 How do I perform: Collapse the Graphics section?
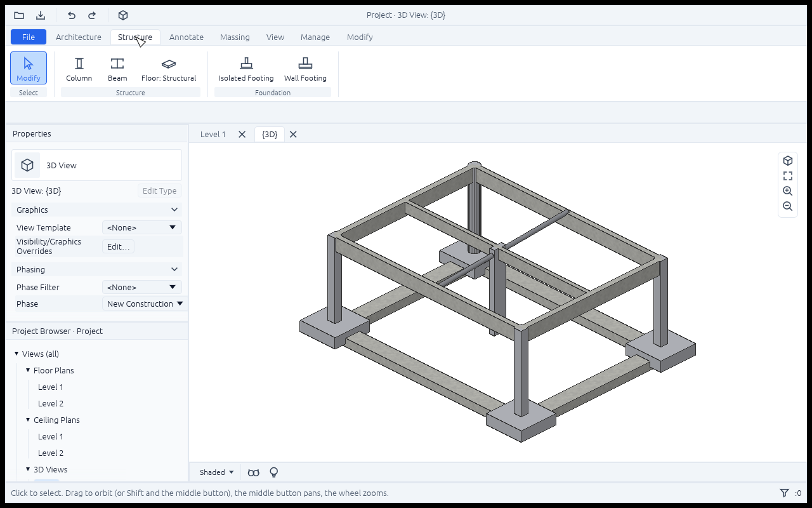click(x=96, y=210)
